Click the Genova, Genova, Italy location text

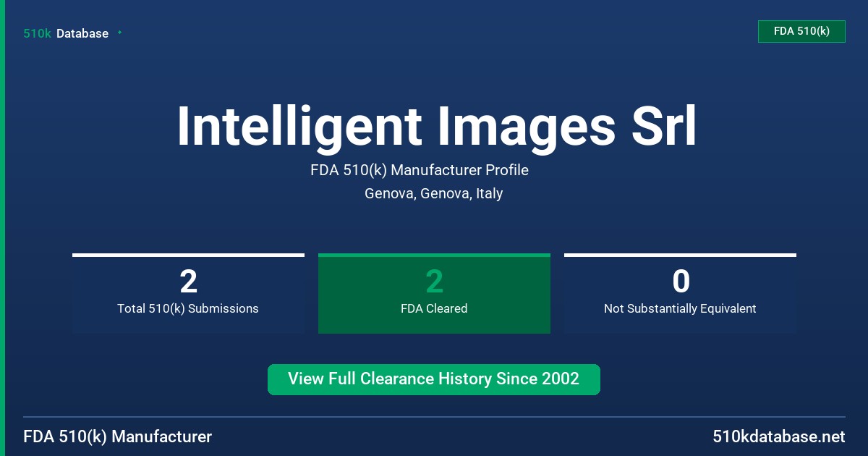coord(434,194)
